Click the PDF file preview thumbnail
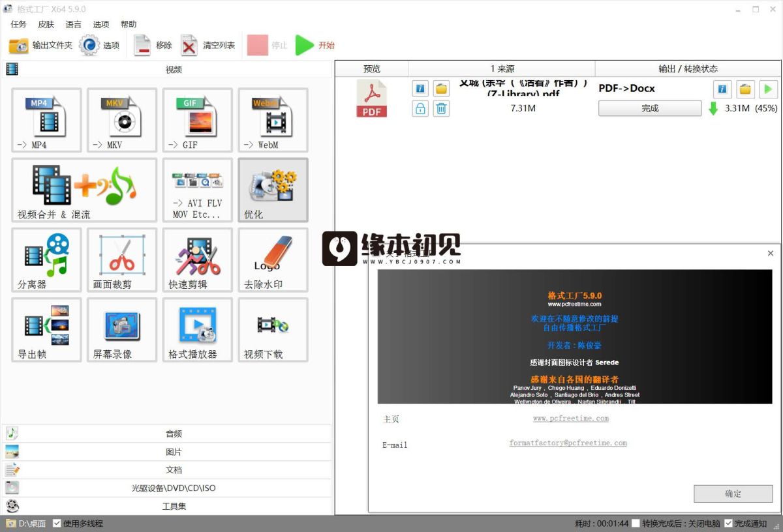Screen dimensions: 783x532 tap(372, 98)
